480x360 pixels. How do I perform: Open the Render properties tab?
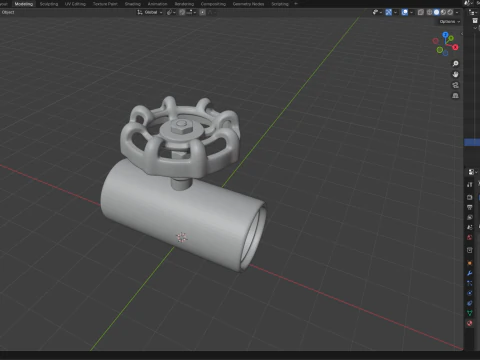(470, 197)
